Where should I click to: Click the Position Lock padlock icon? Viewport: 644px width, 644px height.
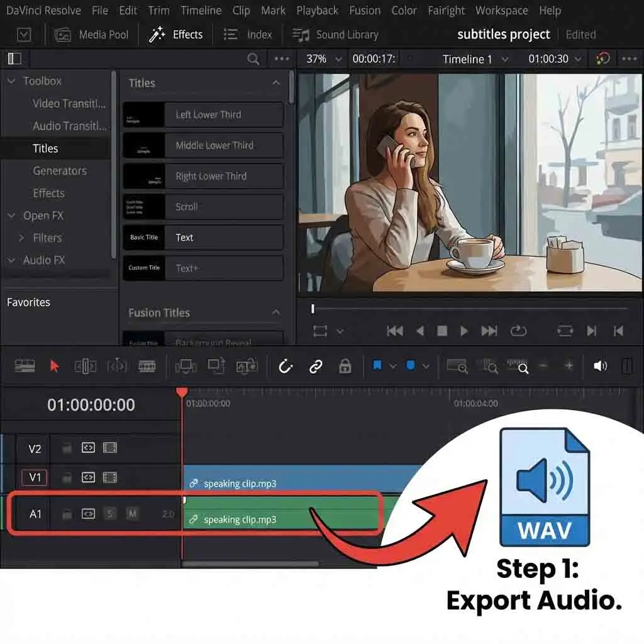click(x=345, y=366)
